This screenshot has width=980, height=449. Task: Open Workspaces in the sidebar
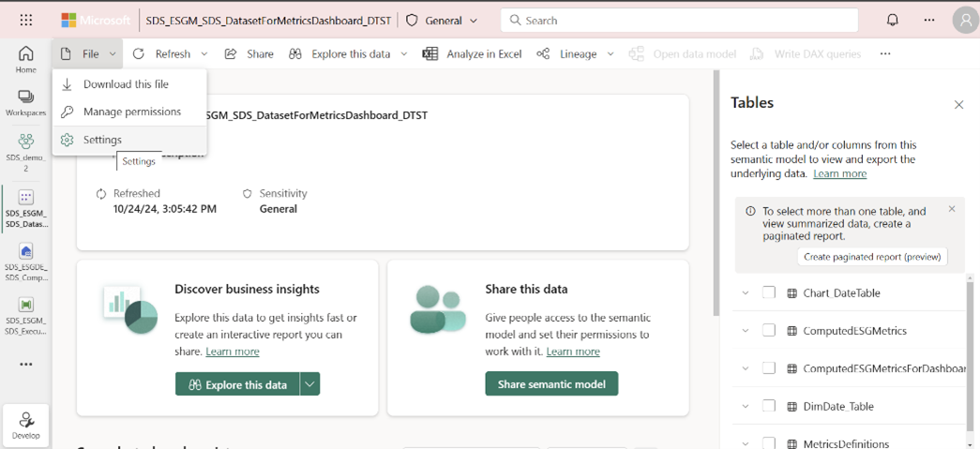tap(25, 103)
